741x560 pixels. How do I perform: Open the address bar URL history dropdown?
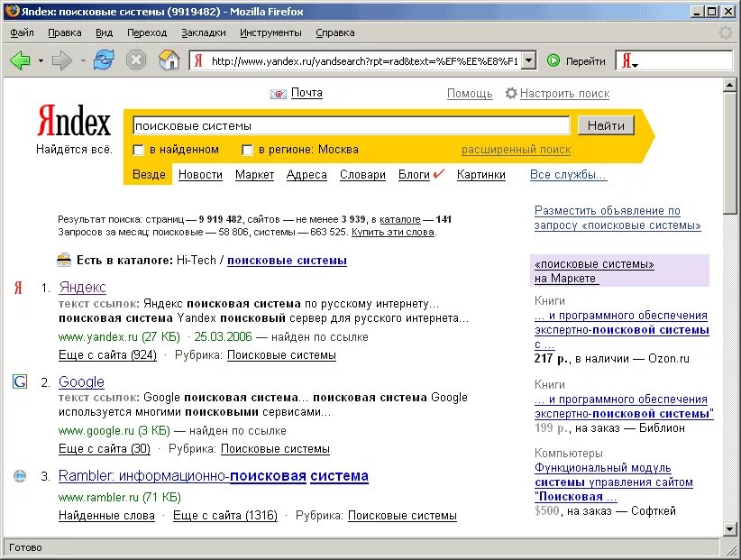pos(529,60)
